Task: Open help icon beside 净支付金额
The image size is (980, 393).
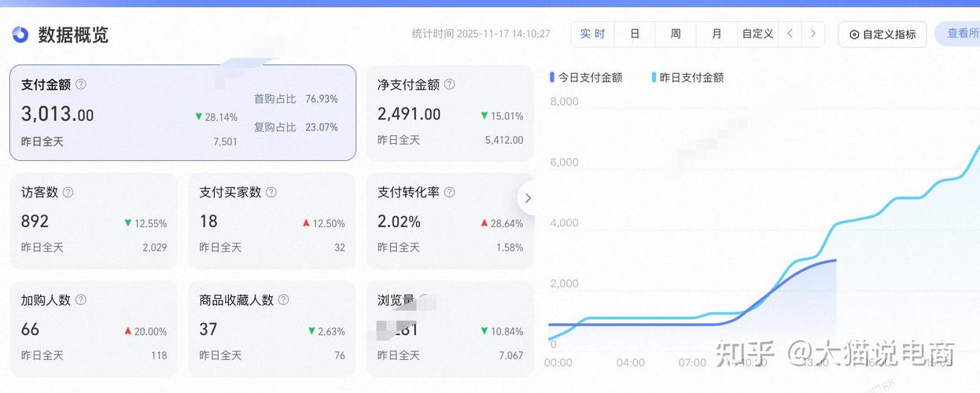Action: (449, 84)
